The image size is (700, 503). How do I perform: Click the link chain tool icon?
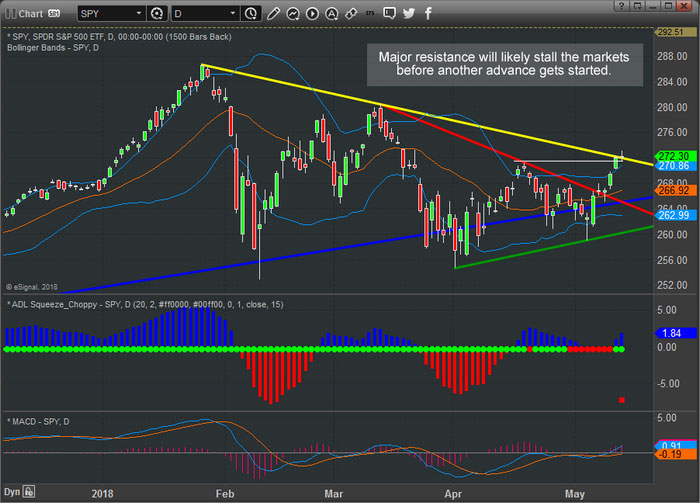(x=351, y=14)
